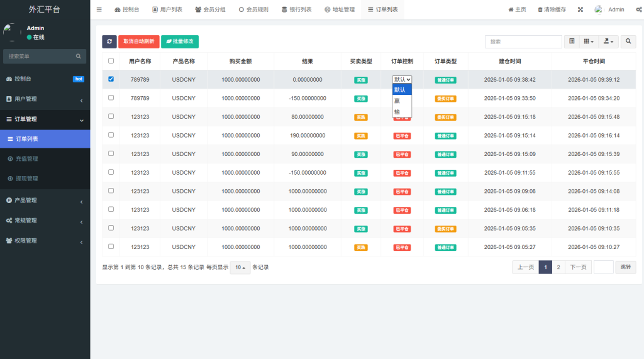Click the 批量修改 batch edit button
The height and width of the screenshot is (359, 644).
click(x=180, y=41)
